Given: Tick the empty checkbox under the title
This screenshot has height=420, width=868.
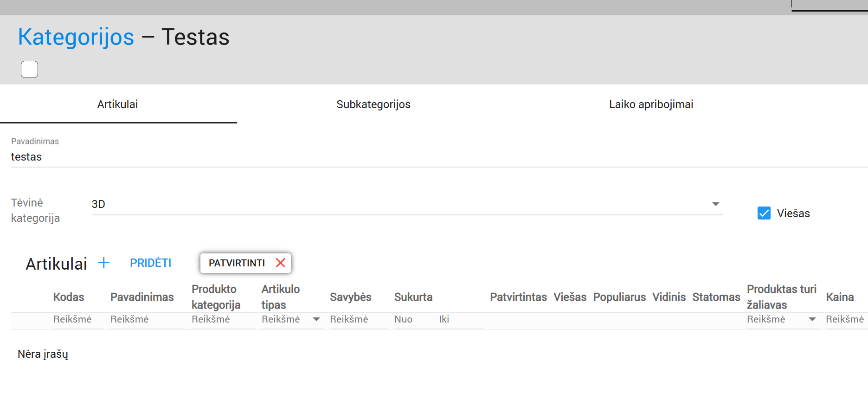Looking at the screenshot, I should coord(29,70).
